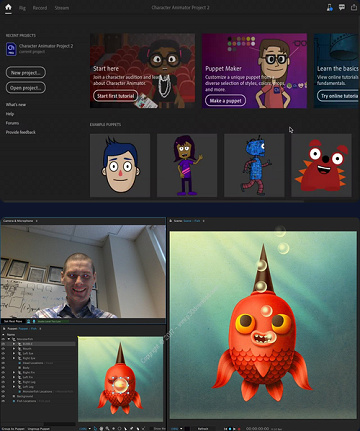Image resolution: width=360 pixels, height=431 pixels.
Task: Open the Scene panel menu icon
Action: 204,221
